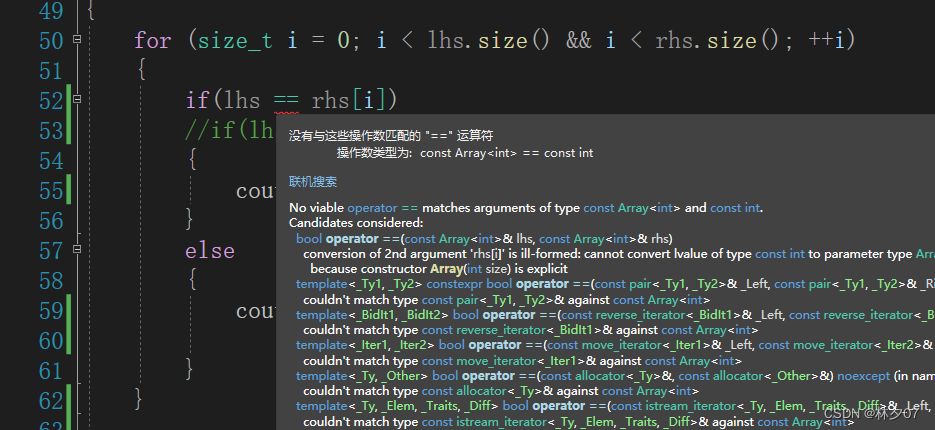Click the '++i' increment on line 50
This screenshot has height=430, width=935.
tap(826, 41)
